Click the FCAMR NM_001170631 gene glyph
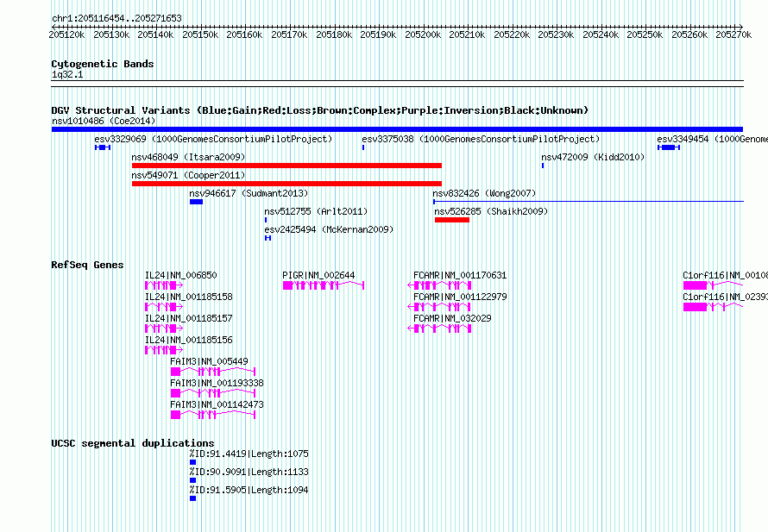The width and height of the screenshot is (768, 532). click(x=439, y=285)
